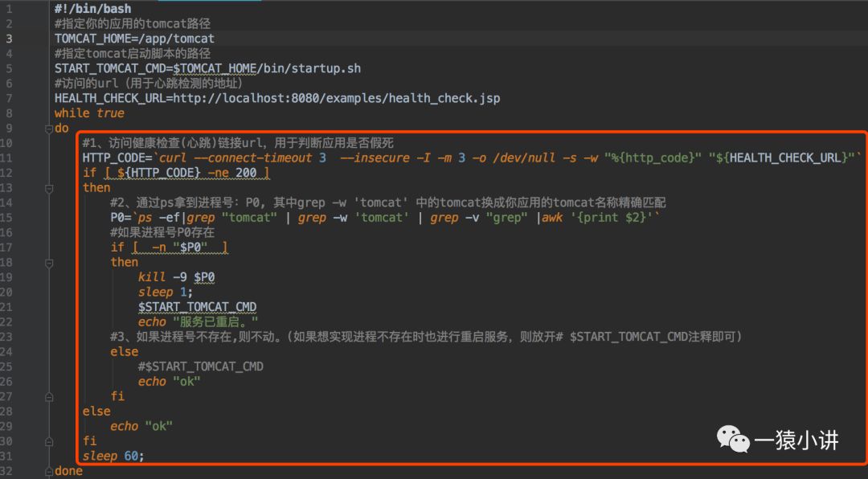Image resolution: width=868 pixels, height=479 pixels.
Task: Click the 'TOMCAT_HOME=/app/tomcat' line
Action: [134, 39]
